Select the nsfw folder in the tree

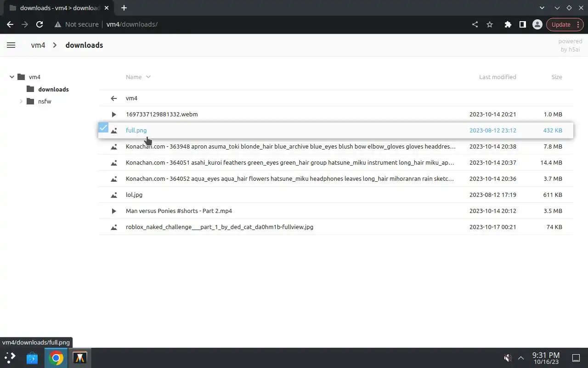pyautogui.click(x=45, y=101)
